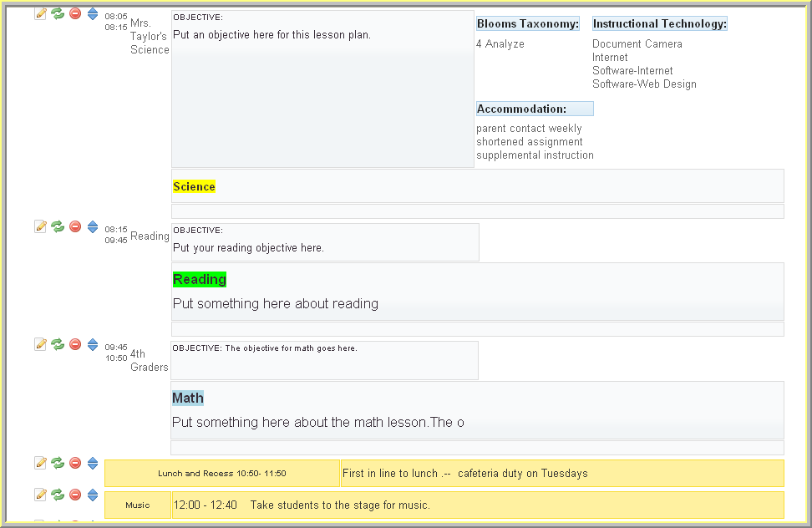Click the pencil edit icon for Music row

[x=40, y=495]
